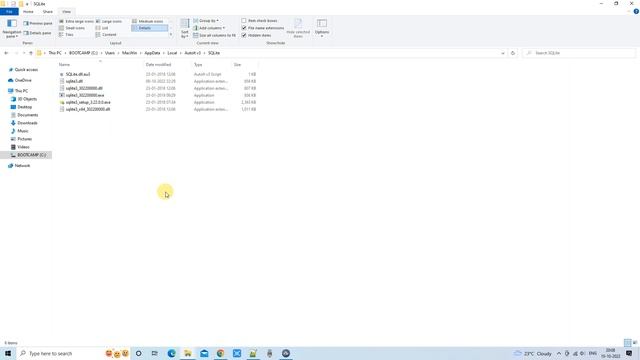Image resolution: width=640 pixels, height=360 pixels.
Task: Open the Help icon
Action: pyautogui.click(x=636, y=11)
